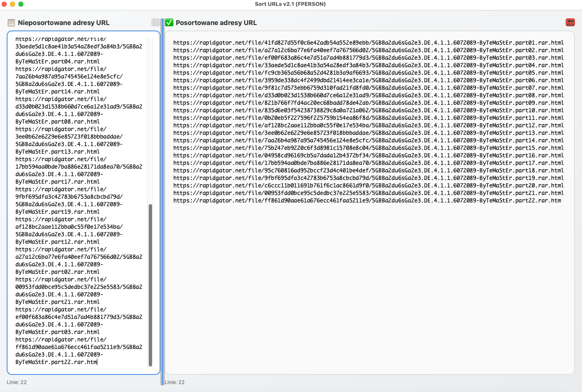Screen dimensions: 582x392
Task: Click the small gray button above the unsorted list
Action: click(155, 23)
